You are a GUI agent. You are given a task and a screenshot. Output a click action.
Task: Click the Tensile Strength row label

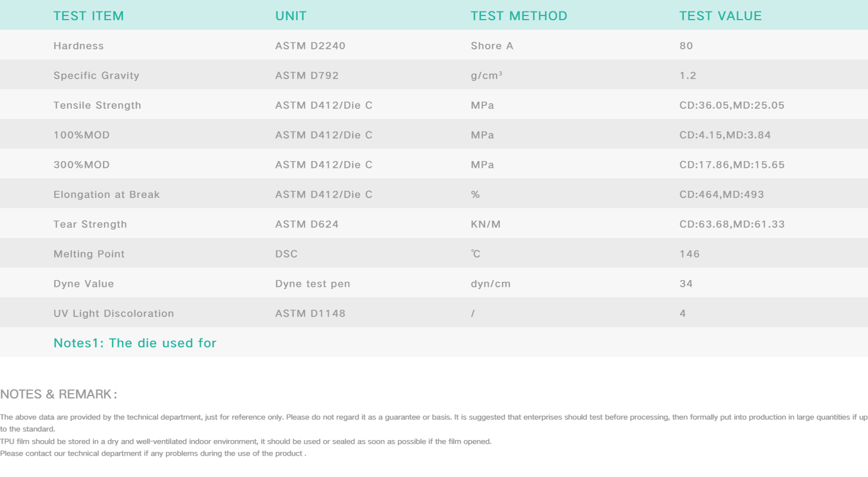point(98,105)
